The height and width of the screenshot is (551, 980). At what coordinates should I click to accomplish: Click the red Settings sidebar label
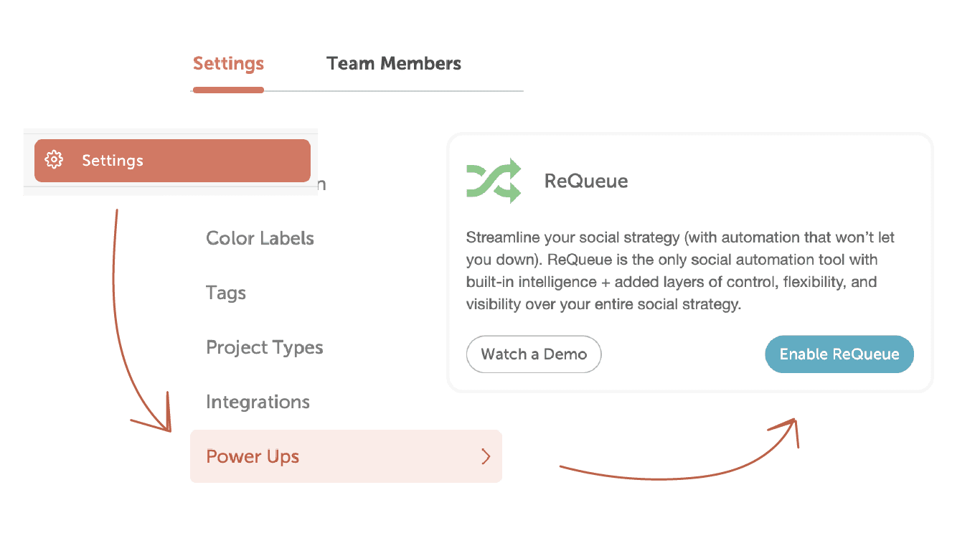click(x=113, y=161)
